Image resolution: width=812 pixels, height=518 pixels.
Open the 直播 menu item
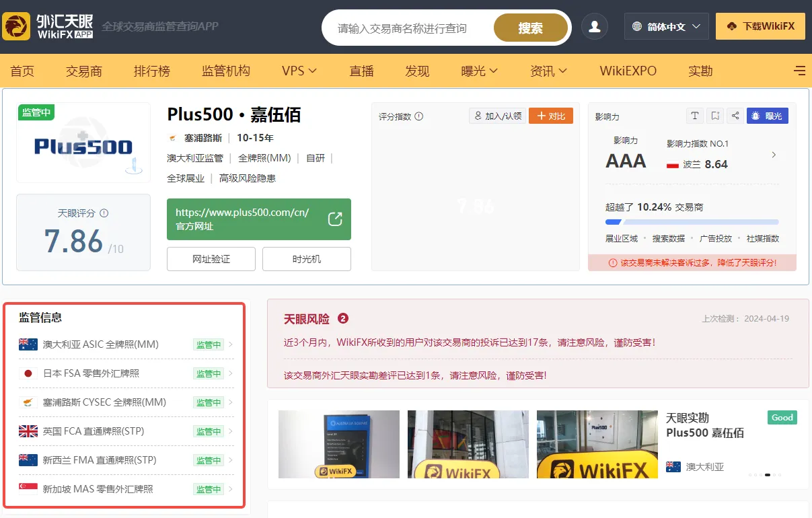click(362, 71)
